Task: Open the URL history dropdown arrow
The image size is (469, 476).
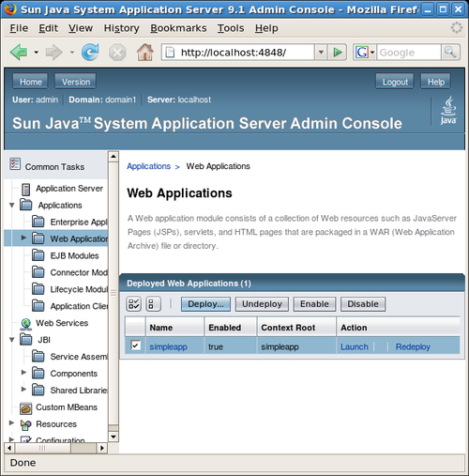Action: coord(321,53)
